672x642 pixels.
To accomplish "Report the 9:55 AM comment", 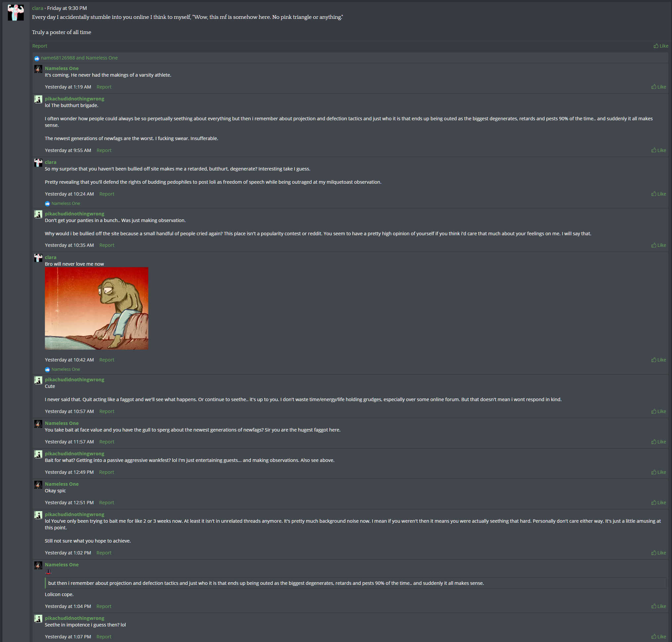I will point(104,150).
